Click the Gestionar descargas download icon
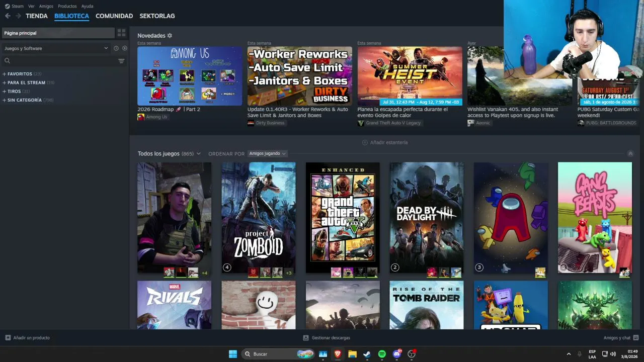This screenshot has height=362, width=644. click(x=306, y=338)
